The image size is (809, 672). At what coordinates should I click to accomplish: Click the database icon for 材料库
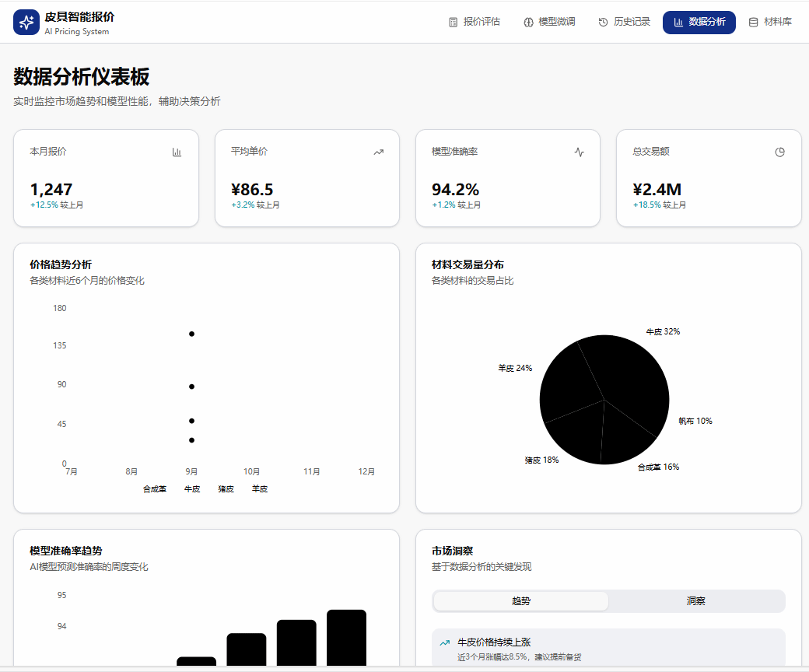[x=753, y=23]
